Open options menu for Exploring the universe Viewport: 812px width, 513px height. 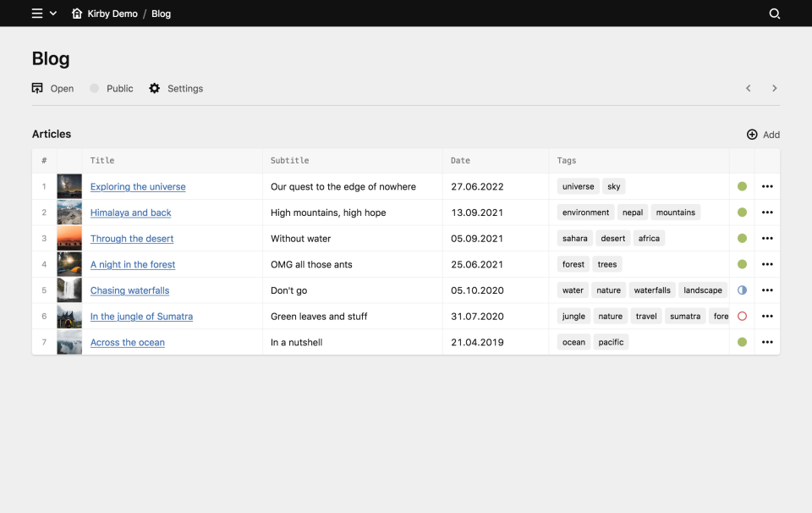(767, 186)
